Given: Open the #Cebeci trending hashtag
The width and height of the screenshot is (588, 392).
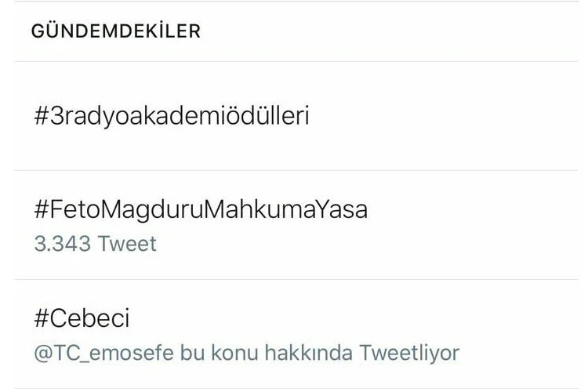Looking at the screenshot, I should pyautogui.click(x=82, y=319).
